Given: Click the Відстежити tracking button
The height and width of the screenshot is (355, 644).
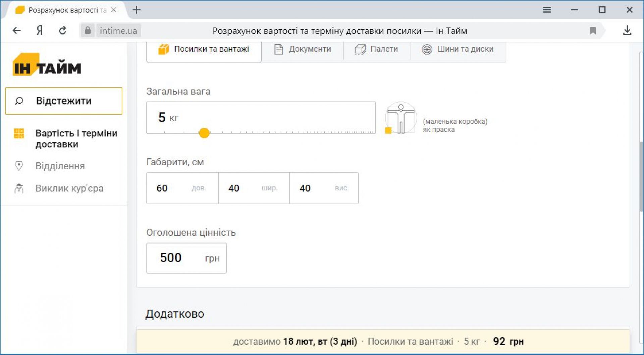Looking at the screenshot, I should 64,101.
